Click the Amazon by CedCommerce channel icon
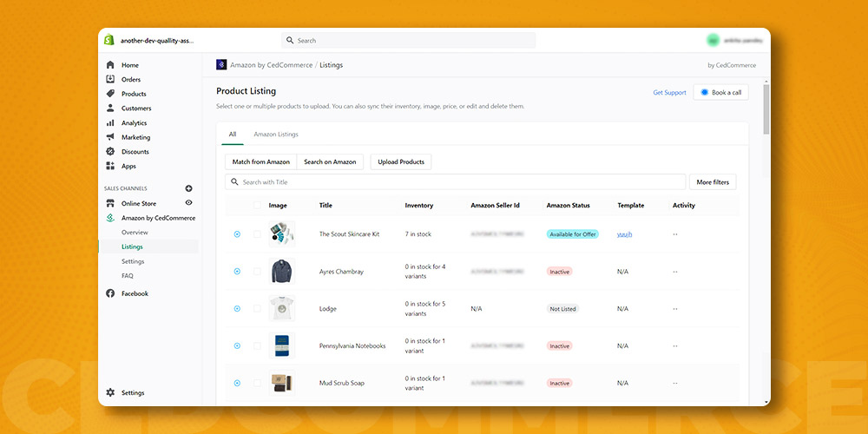 pos(110,218)
